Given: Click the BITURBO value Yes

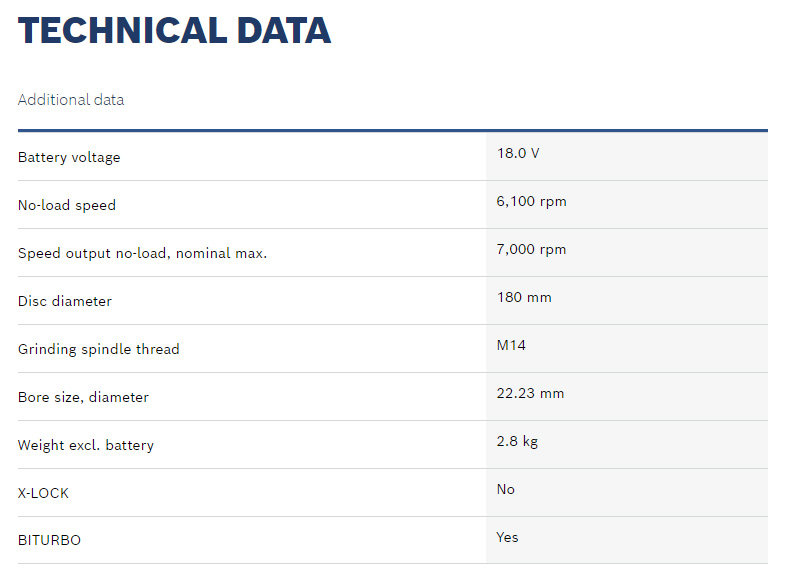Looking at the screenshot, I should click(508, 538).
